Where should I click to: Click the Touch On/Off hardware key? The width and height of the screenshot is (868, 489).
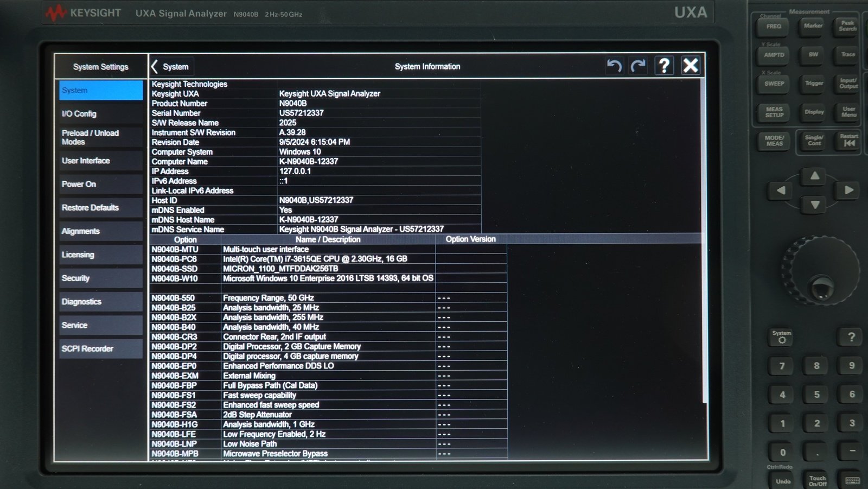point(818,481)
